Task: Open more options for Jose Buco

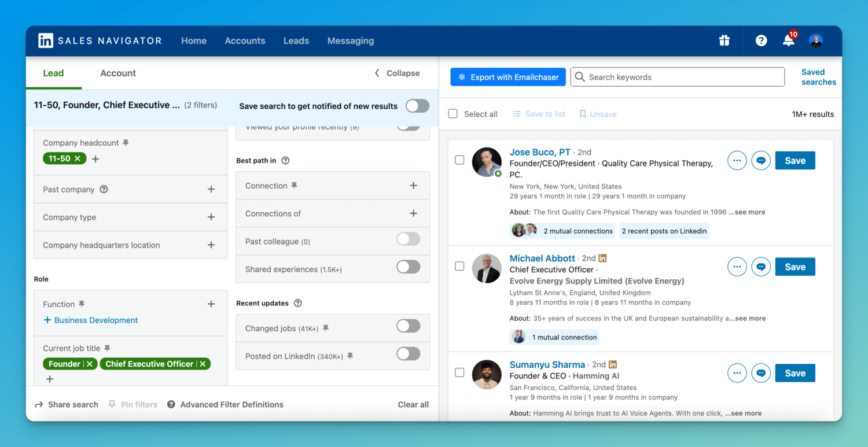Action: pyautogui.click(x=737, y=161)
